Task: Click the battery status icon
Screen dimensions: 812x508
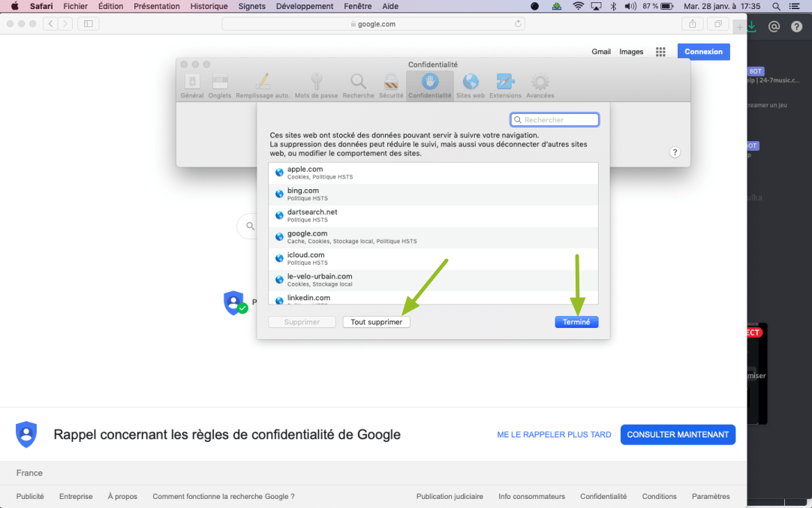Action: [x=667, y=6]
